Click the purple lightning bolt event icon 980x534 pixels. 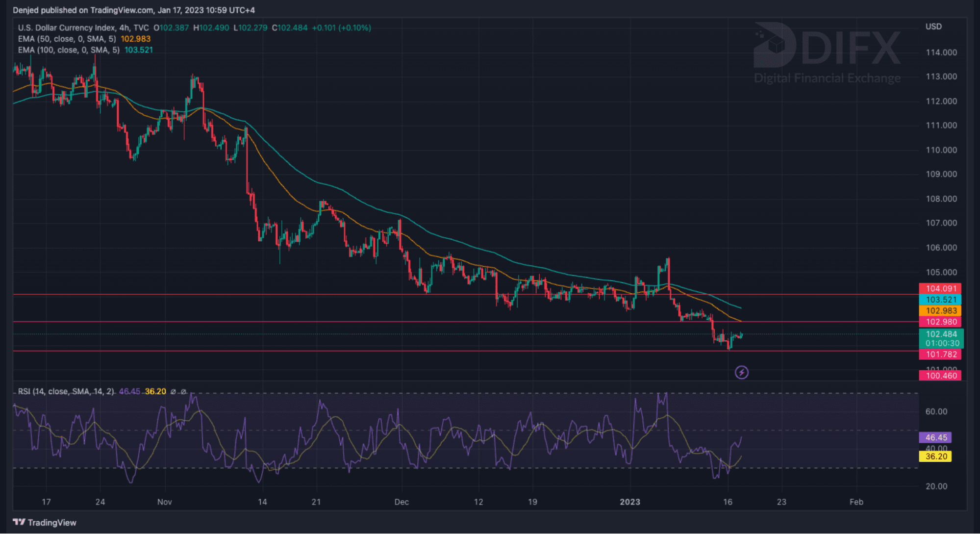point(741,373)
